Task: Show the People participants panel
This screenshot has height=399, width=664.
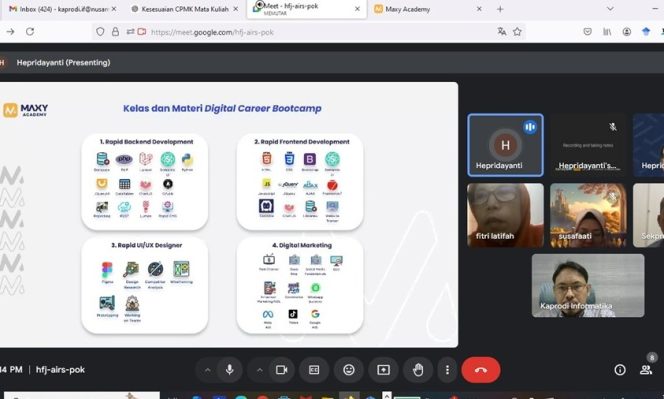Action: click(x=646, y=370)
